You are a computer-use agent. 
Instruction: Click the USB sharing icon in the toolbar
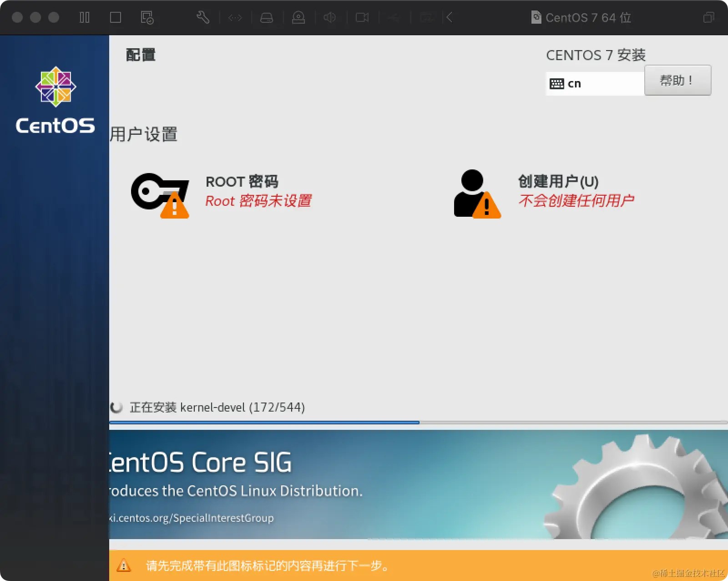[x=394, y=18]
